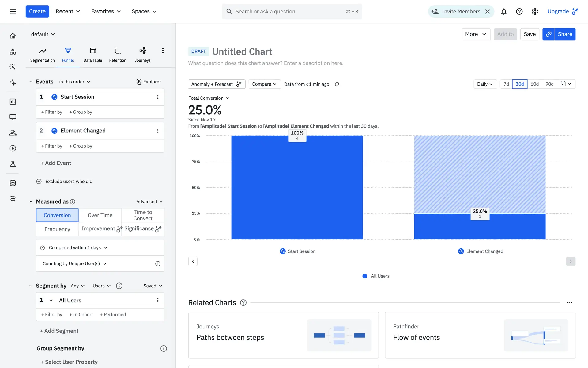The image size is (588, 368).
Task: Open the Explorer tool
Action: 149,82
